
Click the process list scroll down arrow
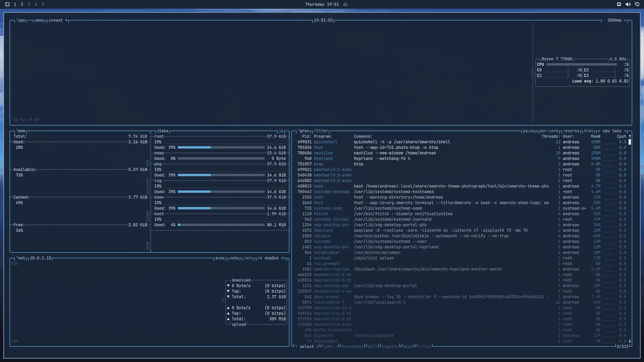click(x=630, y=341)
